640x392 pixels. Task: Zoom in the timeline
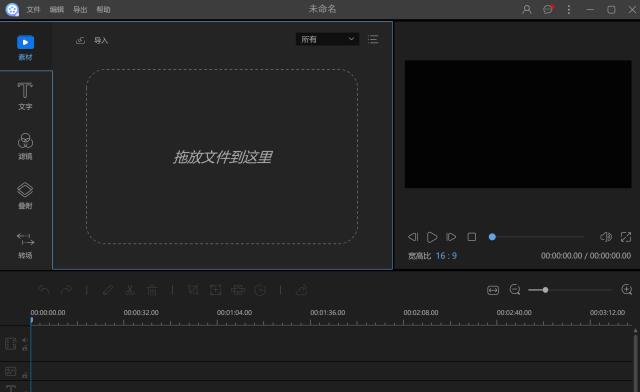627,290
